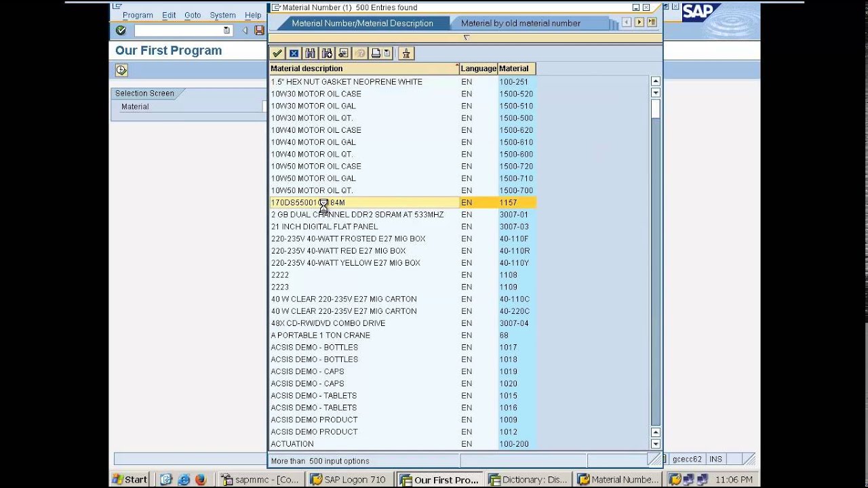Click the Back arrow icon in main toolbar
868x488 pixels.
coord(245,30)
